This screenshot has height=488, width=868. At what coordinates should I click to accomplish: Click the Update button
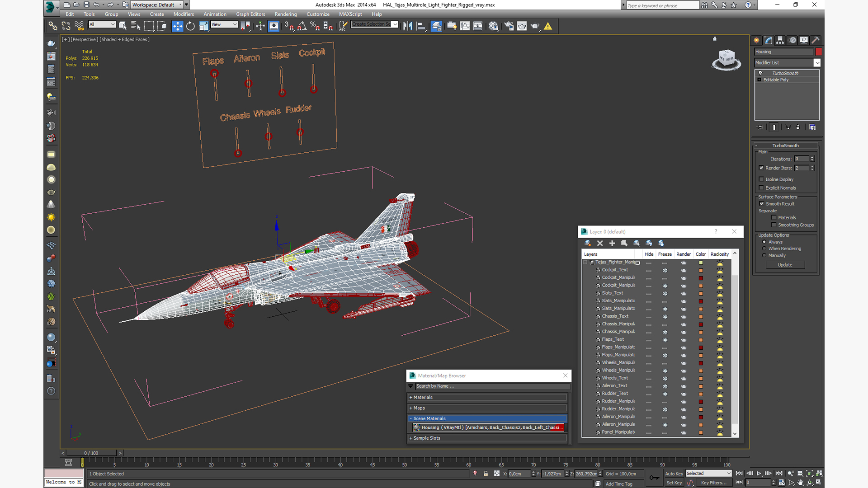(785, 265)
